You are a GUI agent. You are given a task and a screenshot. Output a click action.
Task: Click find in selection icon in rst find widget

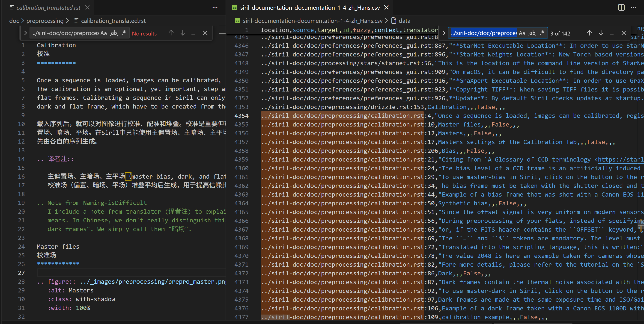194,33
